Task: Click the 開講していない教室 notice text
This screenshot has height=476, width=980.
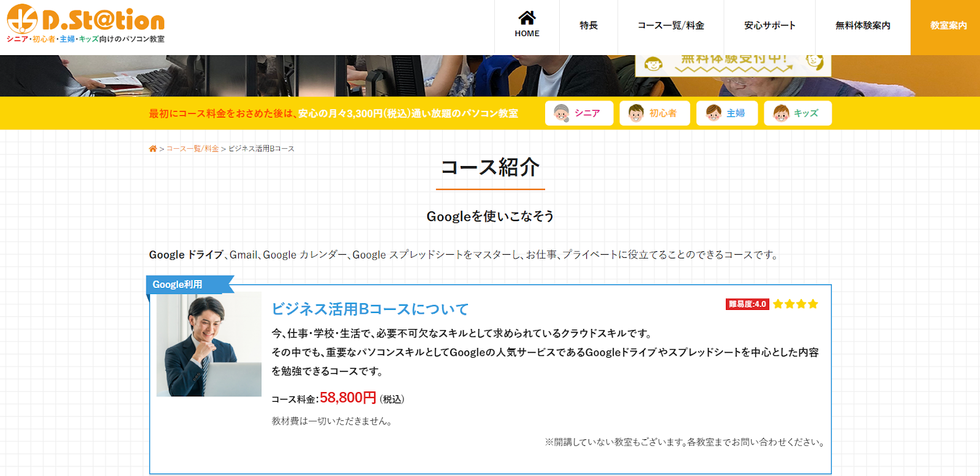Action: pos(685,442)
